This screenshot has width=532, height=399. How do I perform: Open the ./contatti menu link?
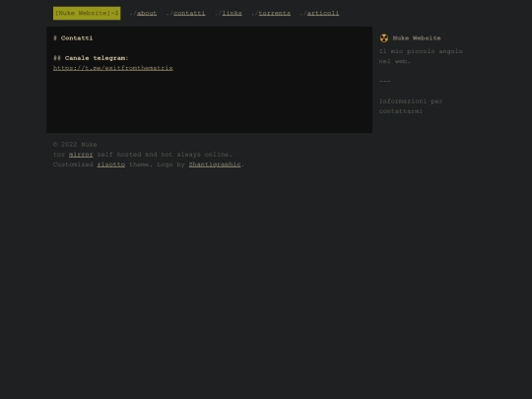click(x=189, y=13)
